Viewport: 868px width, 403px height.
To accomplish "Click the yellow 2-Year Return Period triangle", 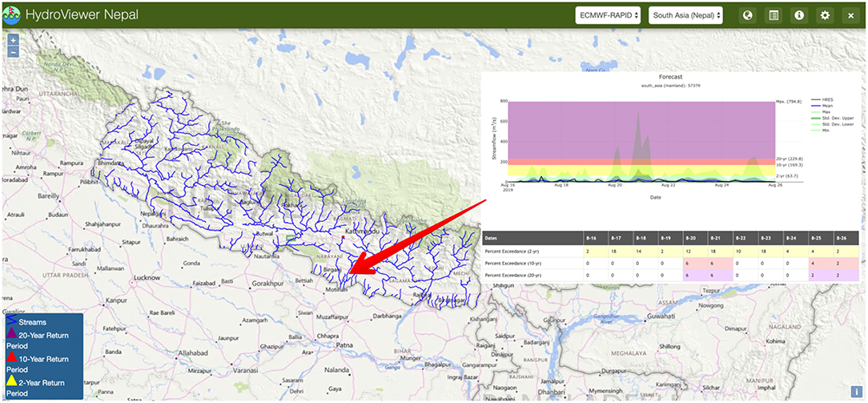I will coord(12,381).
